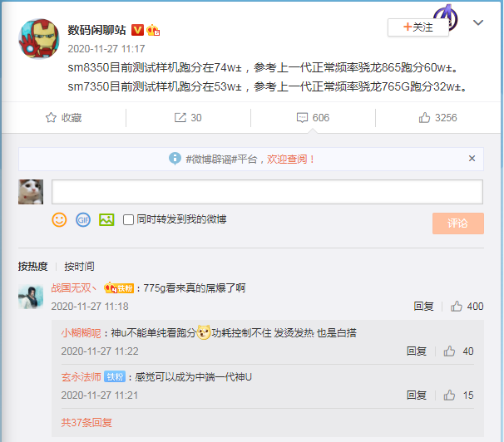This screenshot has height=442, width=504.
Task: Expand the post options chevron menu
Action: tap(478, 22)
